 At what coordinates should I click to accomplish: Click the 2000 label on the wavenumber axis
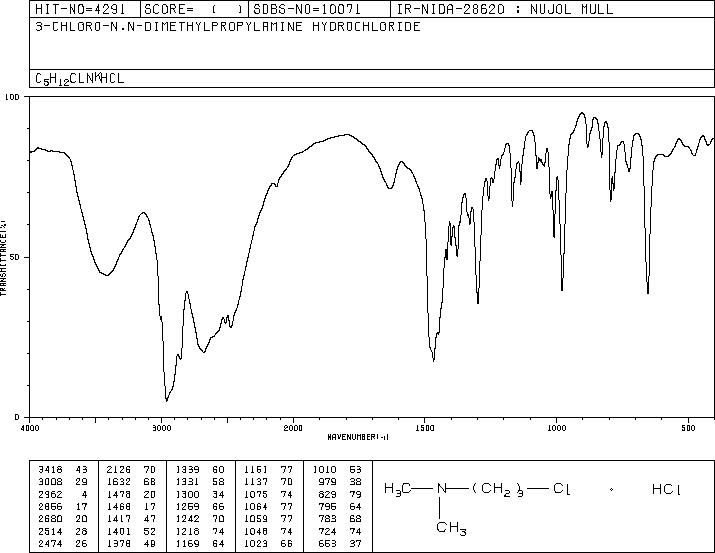coord(293,428)
